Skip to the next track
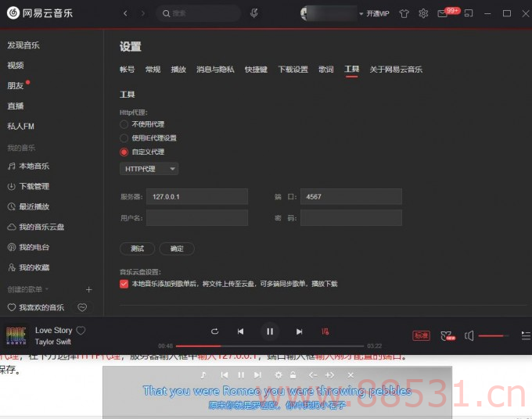 pyautogui.click(x=299, y=331)
